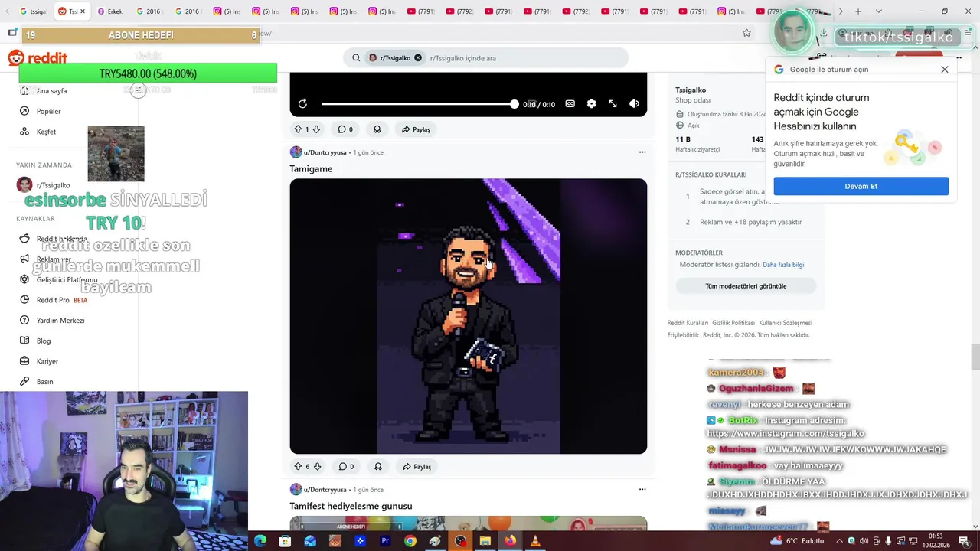Viewport: 980px width, 551px height.
Task: Select Keşfet in the sidebar
Action: point(46,132)
